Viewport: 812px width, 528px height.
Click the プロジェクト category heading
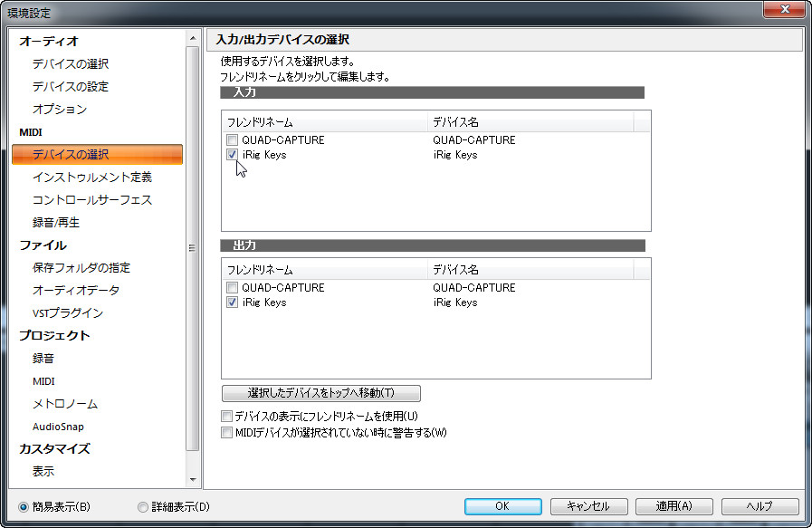[54, 336]
